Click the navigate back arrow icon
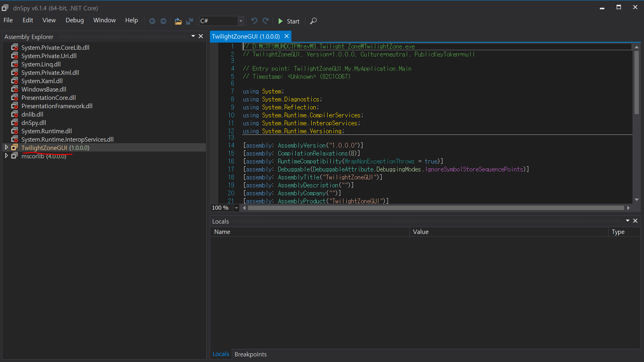 click(x=152, y=21)
